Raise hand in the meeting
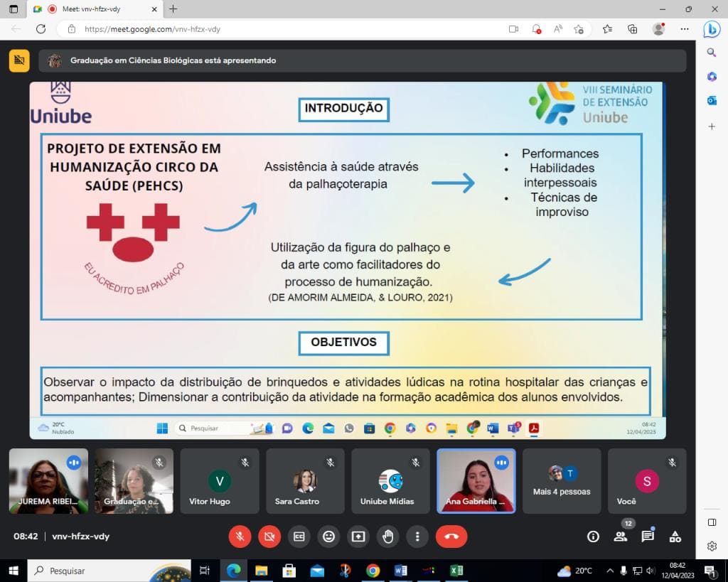Screen dimensions: 728x582 coord(387,537)
